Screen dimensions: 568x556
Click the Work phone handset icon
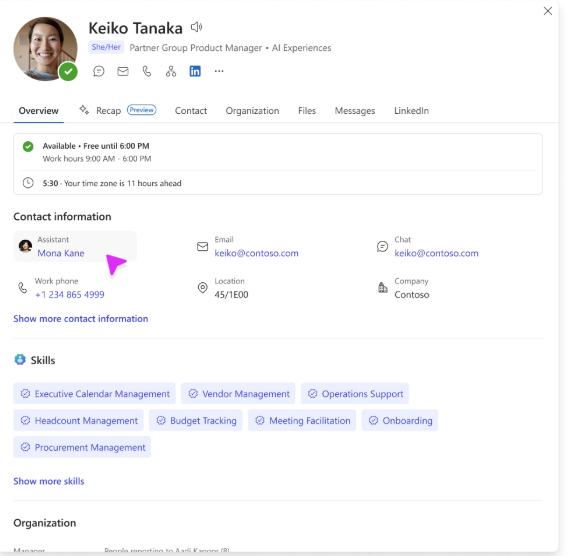22,288
